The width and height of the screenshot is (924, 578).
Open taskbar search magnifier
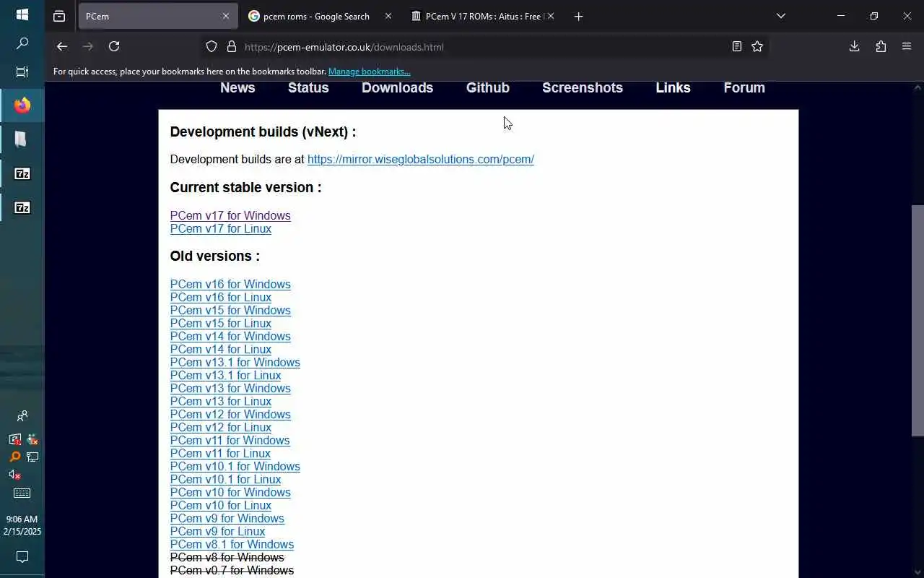click(x=22, y=43)
